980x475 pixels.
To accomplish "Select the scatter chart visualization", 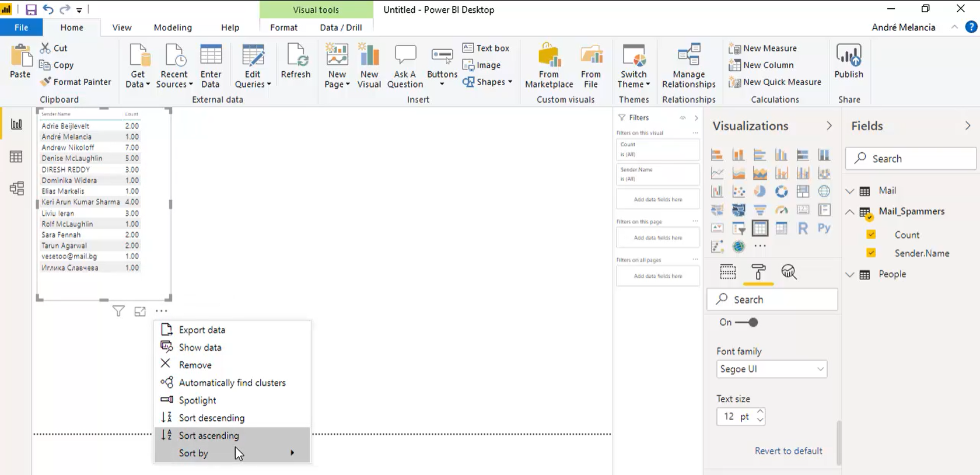I will point(738,191).
